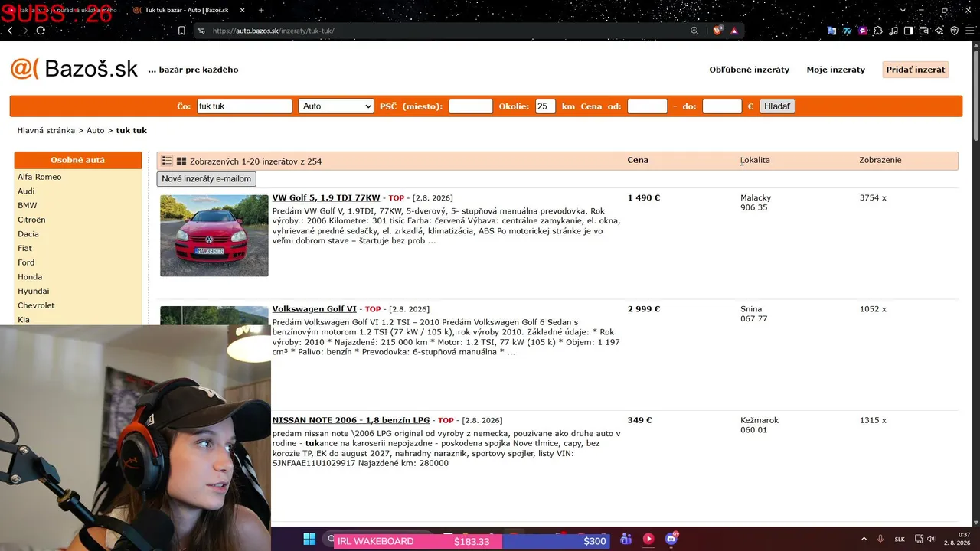980x551 pixels.
Task: Open the tab search chevron in title bar
Action: point(904,10)
